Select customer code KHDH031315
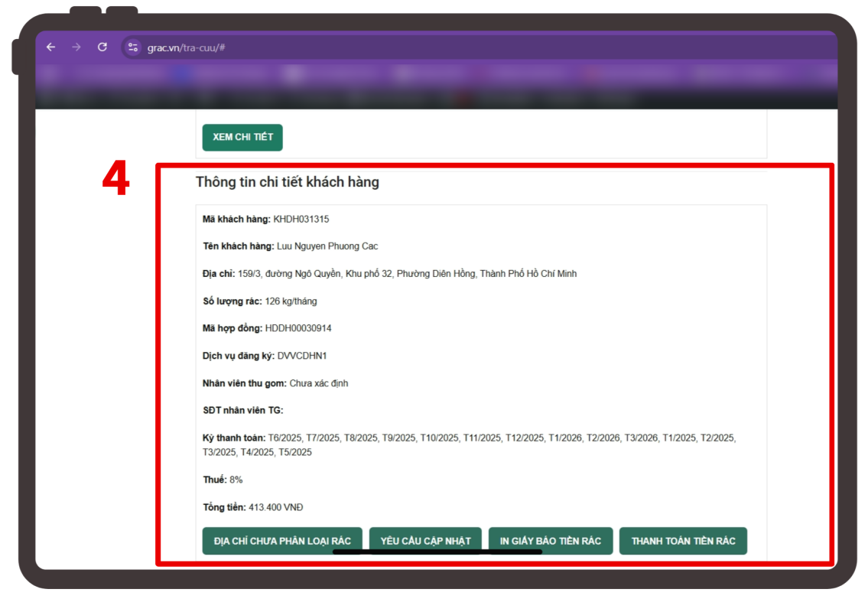This screenshot has width=868, height=612. click(x=301, y=220)
